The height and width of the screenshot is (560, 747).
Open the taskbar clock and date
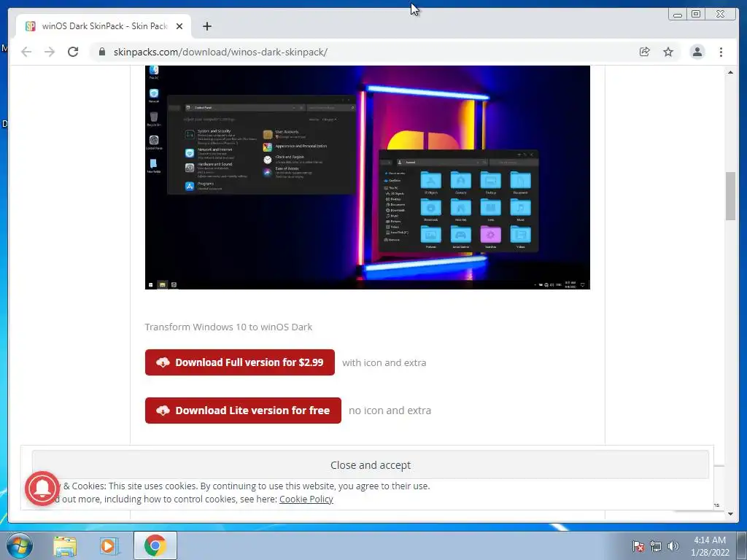(x=709, y=546)
